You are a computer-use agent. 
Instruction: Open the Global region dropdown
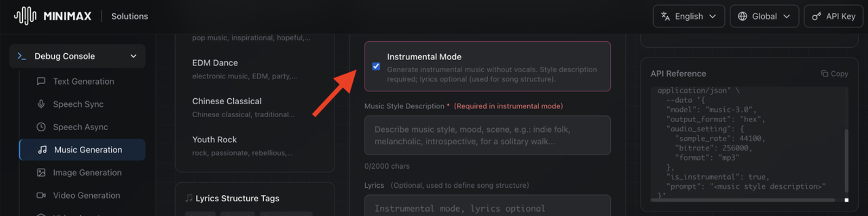764,16
